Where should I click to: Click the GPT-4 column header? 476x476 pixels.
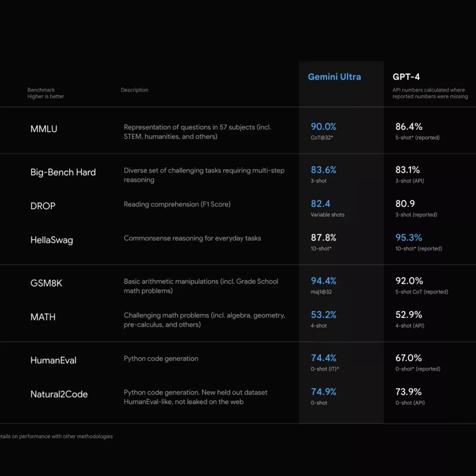(x=406, y=77)
